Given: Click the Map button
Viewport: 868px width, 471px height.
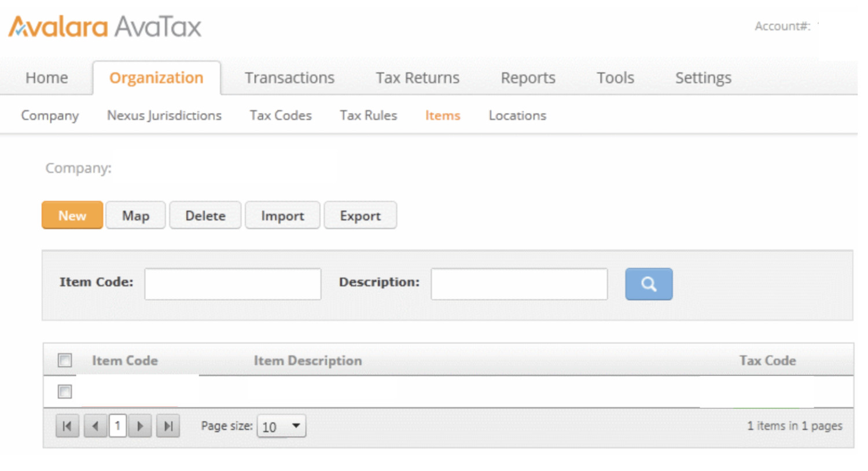Looking at the screenshot, I should pyautogui.click(x=135, y=215).
